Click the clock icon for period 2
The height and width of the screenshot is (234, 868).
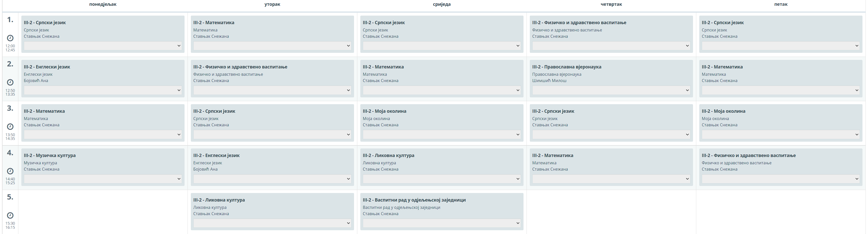[x=10, y=82]
